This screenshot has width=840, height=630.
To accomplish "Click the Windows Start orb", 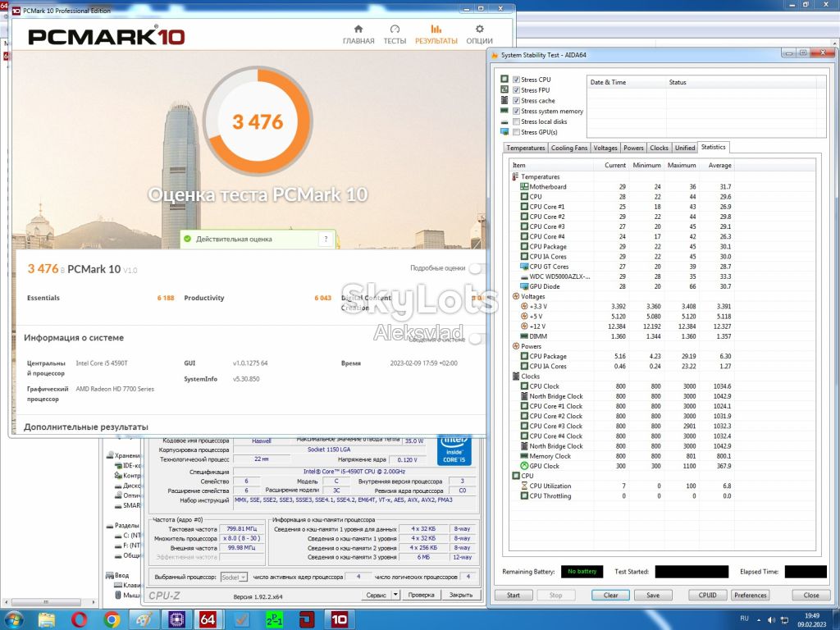I will click(x=14, y=620).
